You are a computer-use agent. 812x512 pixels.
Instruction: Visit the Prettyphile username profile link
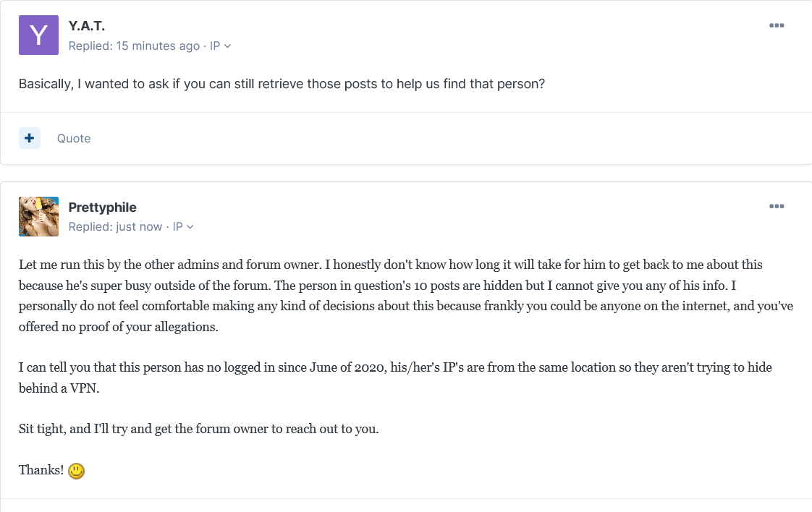(x=102, y=208)
